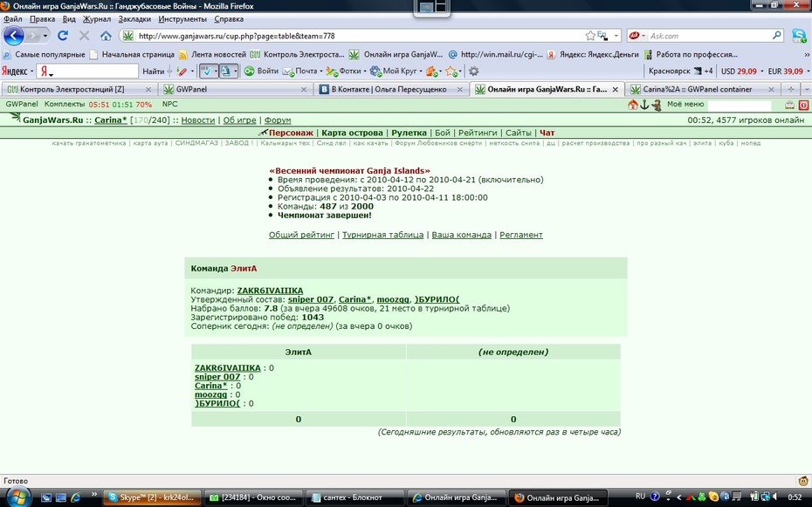812x507 pixels.
Task: Click the smiley icon in status bar
Action: click(x=803, y=481)
